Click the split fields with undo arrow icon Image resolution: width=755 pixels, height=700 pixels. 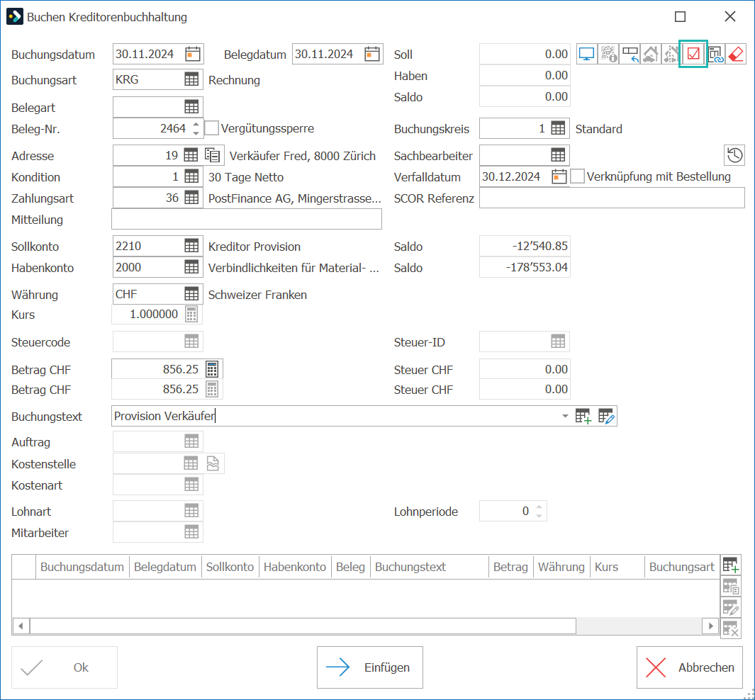pyautogui.click(x=630, y=54)
